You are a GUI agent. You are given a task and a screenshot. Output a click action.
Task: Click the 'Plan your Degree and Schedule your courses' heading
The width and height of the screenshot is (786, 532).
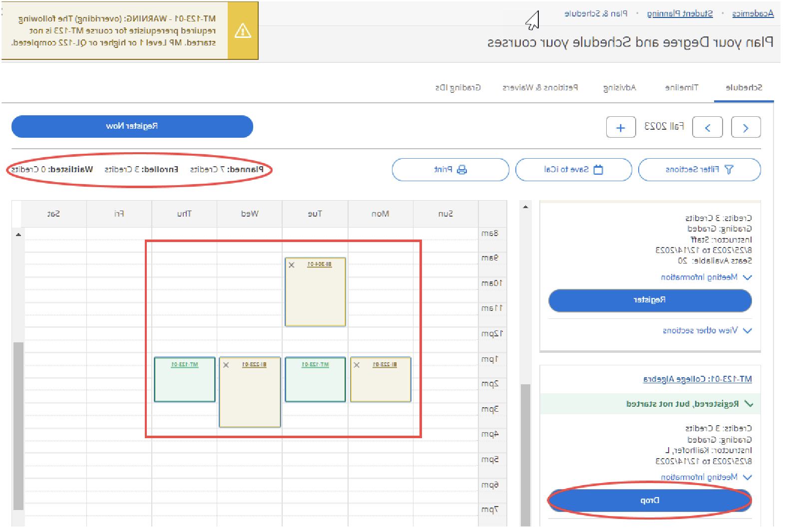[630, 42]
